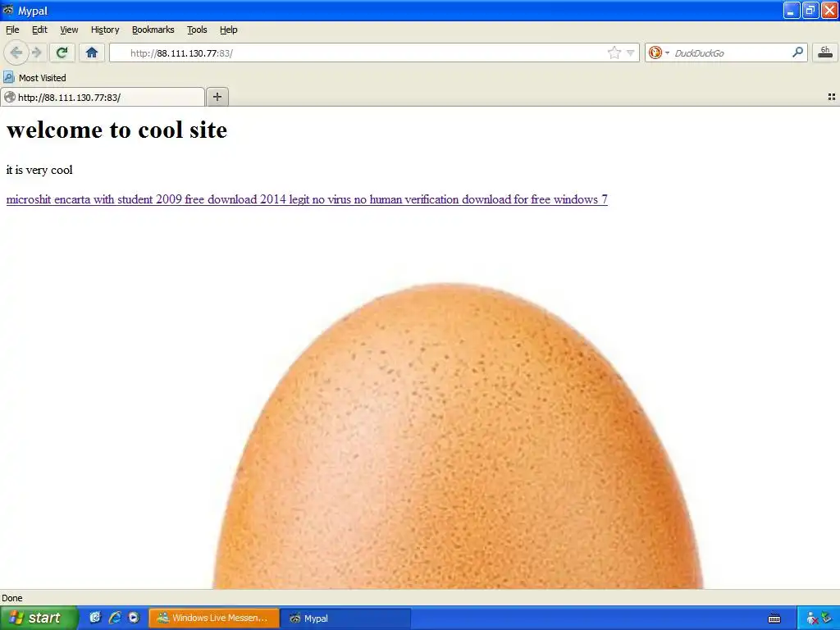
Task: Restore down the Mypal window
Action: point(810,10)
